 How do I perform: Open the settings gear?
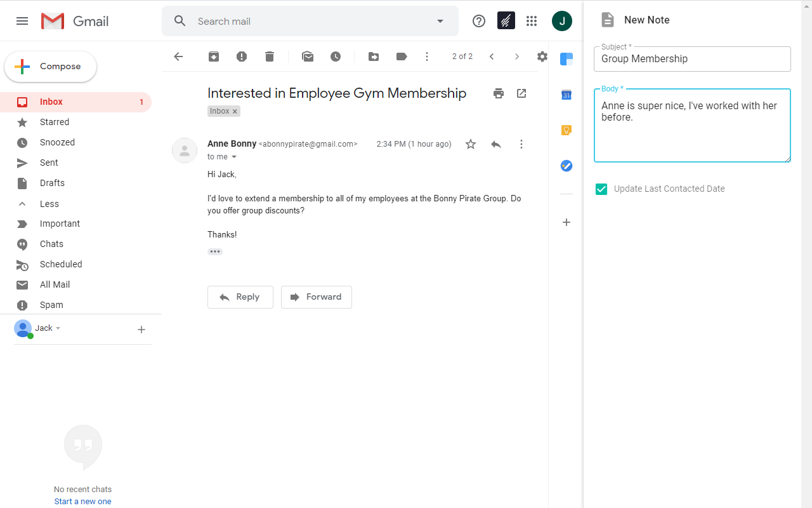pos(542,57)
